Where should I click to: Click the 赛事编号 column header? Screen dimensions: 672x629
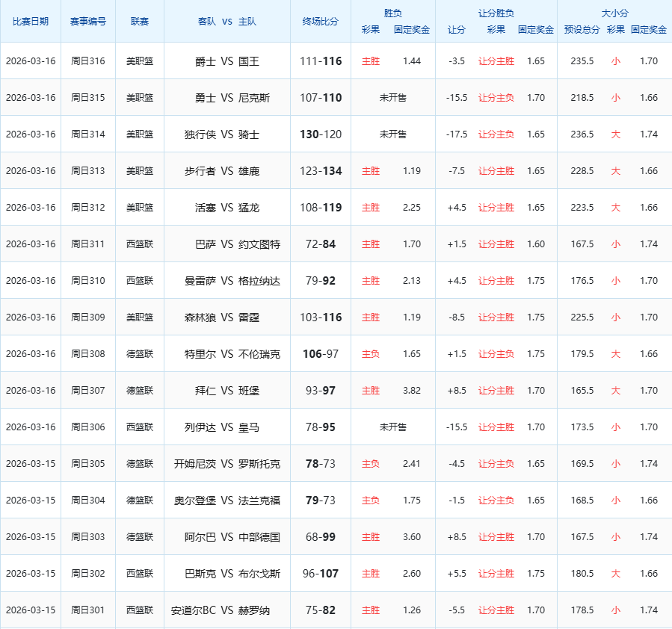[x=88, y=22]
